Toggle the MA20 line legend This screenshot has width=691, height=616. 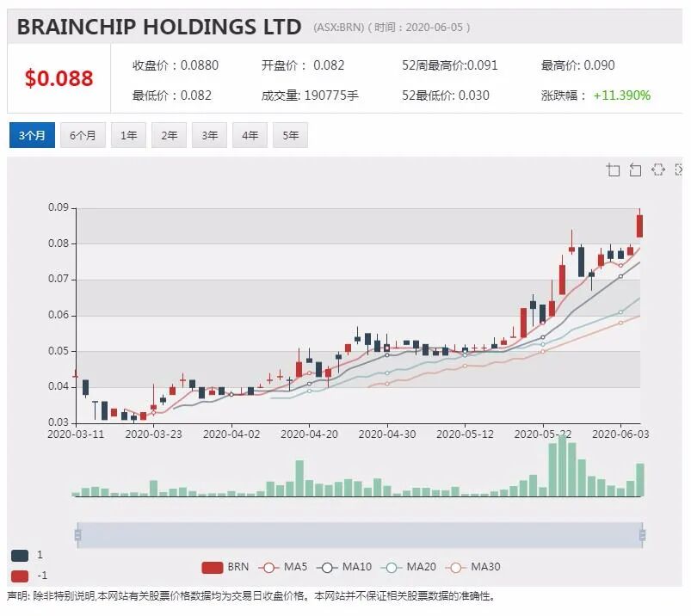(409, 568)
